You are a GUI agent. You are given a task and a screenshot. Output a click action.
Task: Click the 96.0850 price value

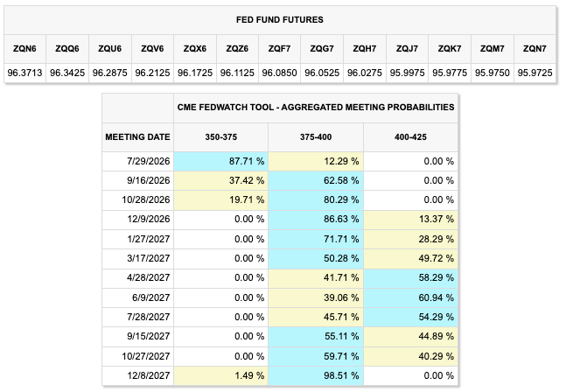pos(280,73)
